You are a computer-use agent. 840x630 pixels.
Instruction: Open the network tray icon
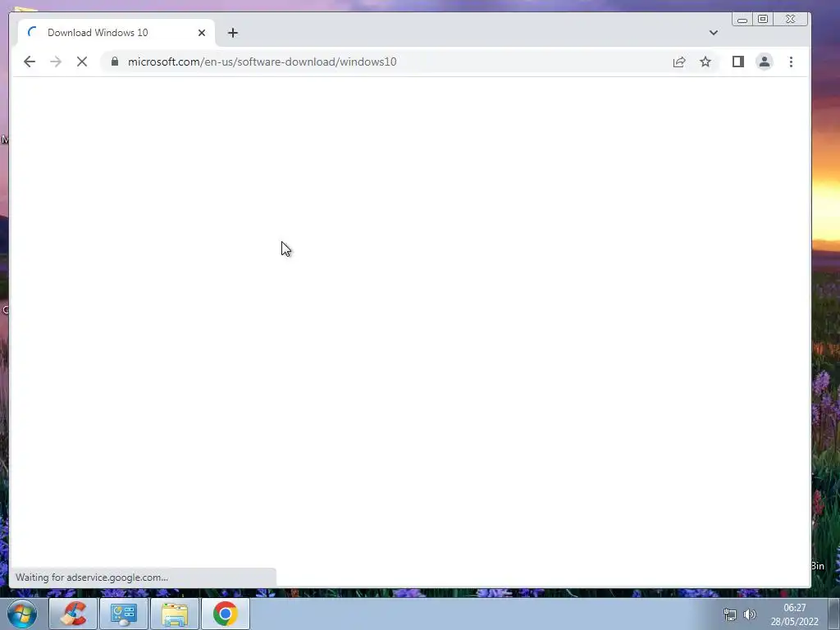point(729,614)
